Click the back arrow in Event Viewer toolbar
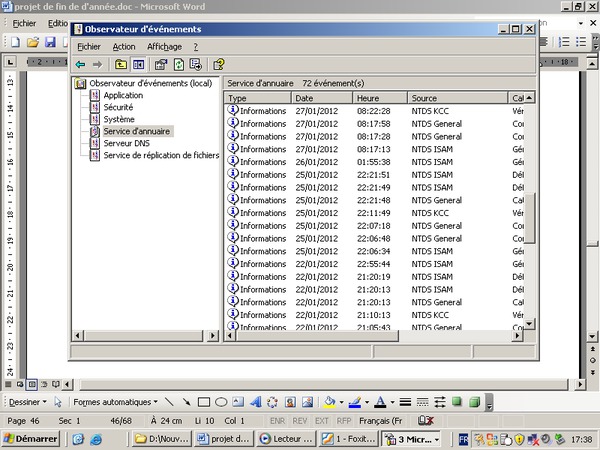The height and width of the screenshot is (450, 600). click(80, 64)
